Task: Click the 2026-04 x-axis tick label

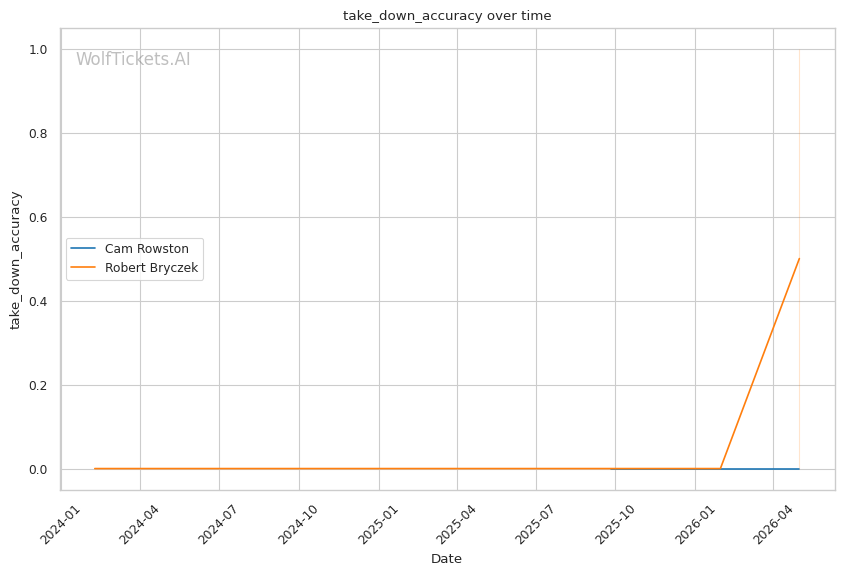Action: pos(773,524)
